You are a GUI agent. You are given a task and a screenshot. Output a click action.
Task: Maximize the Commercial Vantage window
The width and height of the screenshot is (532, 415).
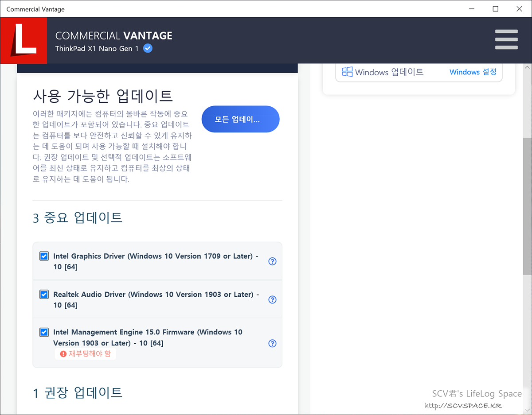pos(496,9)
